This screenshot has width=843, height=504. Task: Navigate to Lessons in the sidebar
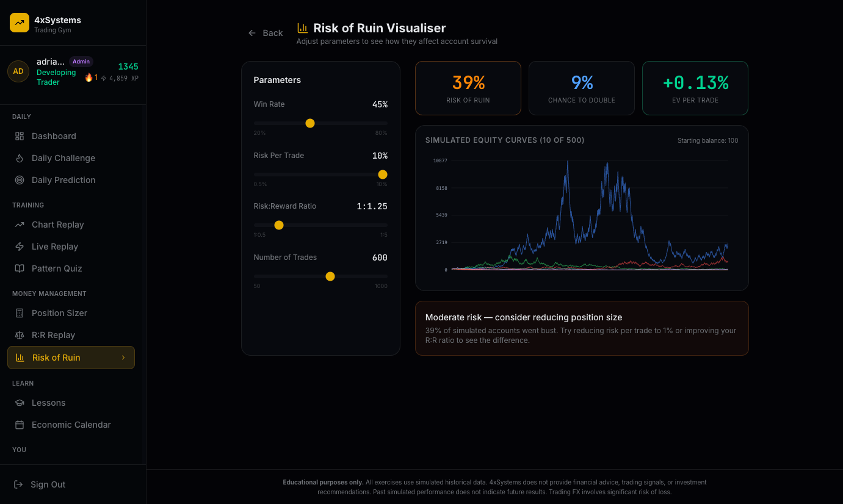tap(71, 403)
